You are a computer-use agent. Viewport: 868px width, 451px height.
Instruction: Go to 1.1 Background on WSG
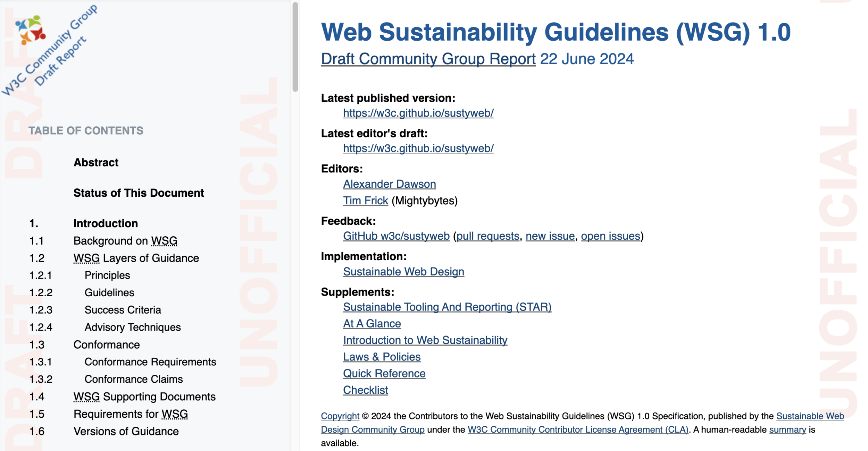125,241
